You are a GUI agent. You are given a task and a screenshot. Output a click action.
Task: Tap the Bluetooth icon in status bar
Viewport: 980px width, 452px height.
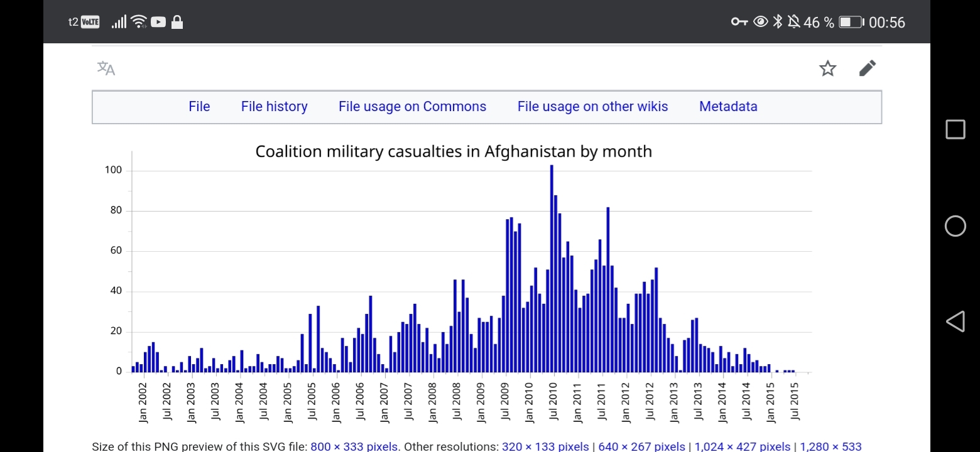click(x=778, y=22)
